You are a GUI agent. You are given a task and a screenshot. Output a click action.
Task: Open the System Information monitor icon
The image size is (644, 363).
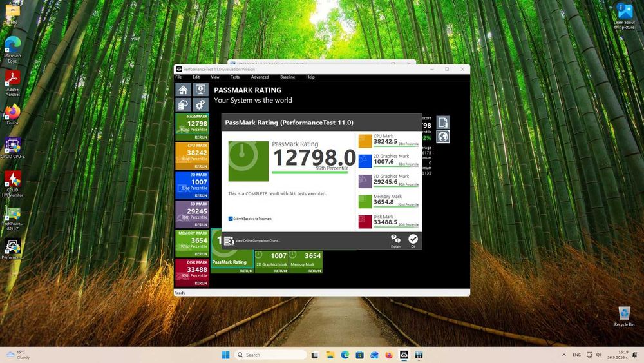click(x=200, y=90)
